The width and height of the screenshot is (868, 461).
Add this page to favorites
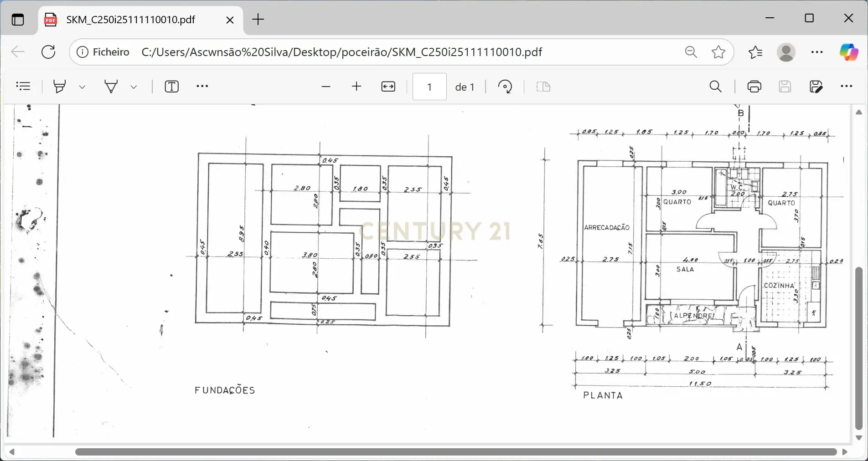point(718,52)
